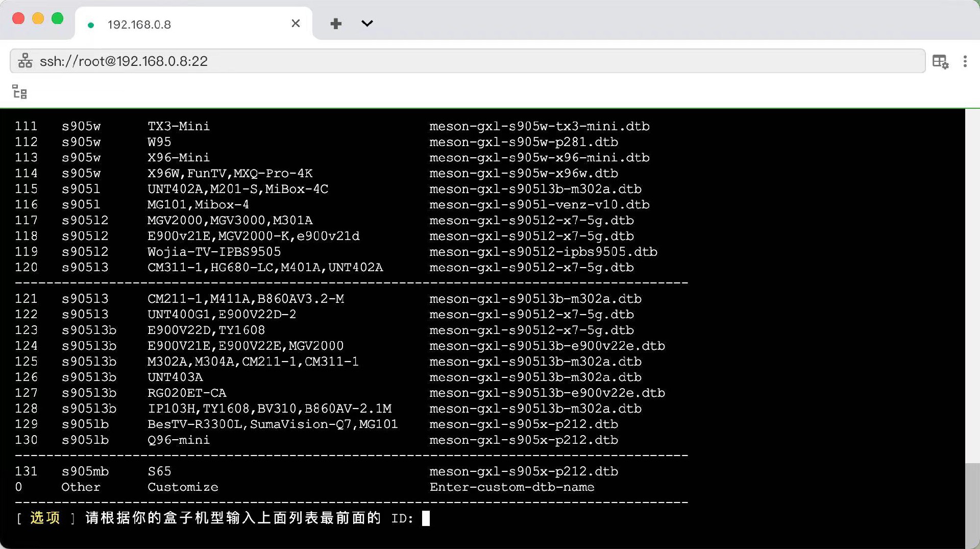Expand the tab list chevron
Image resolution: width=980 pixels, height=549 pixels.
point(367,23)
